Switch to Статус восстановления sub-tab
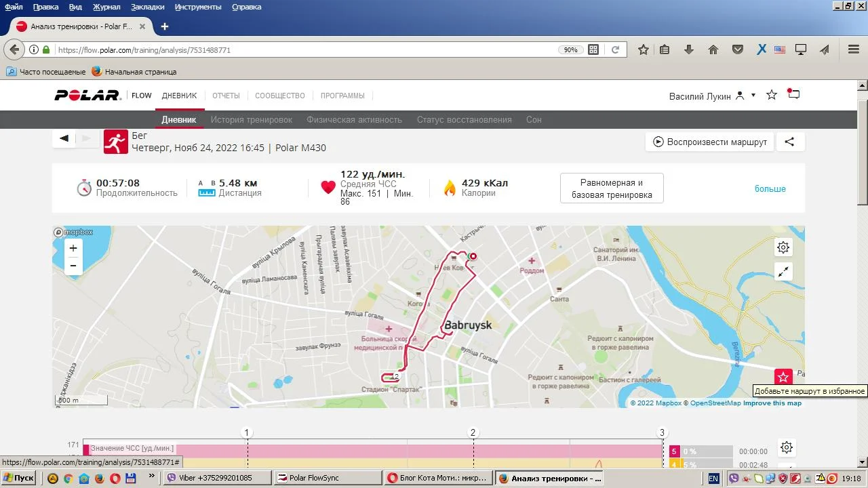This screenshot has width=868, height=488. (x=465, y=120)
